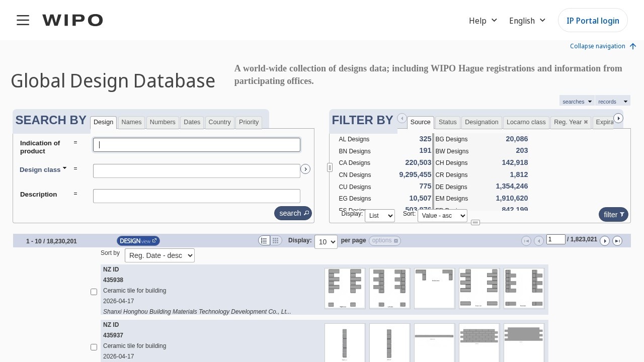The image size is (644, 362).
Task: Switch results to grid view icon
Action: click(276, 240)
